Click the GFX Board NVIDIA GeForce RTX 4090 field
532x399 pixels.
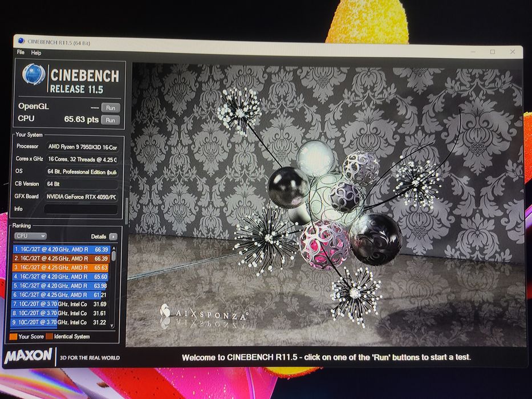[x=81, y=197]
